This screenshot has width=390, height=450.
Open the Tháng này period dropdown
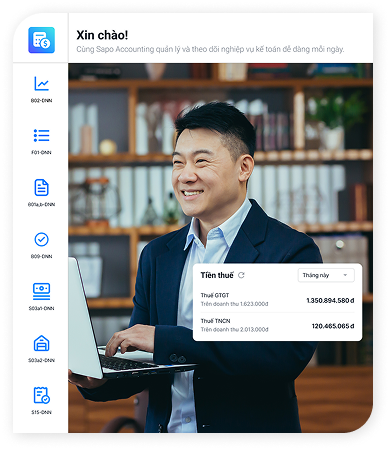(x=326, y=275)
